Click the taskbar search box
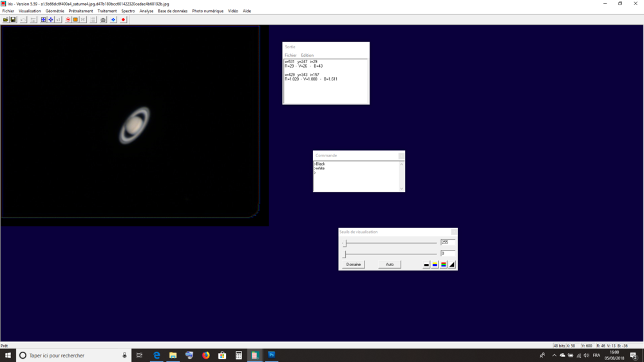This screenshot has width=644, height=362. coord(74,356)
